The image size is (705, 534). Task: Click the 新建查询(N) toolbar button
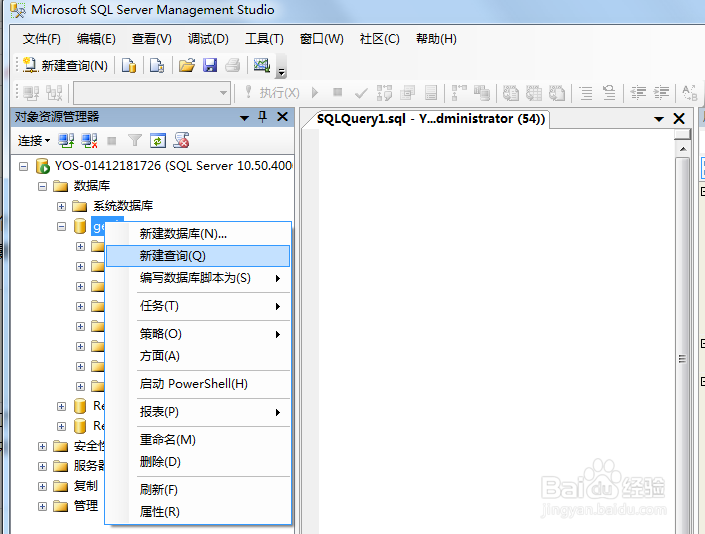pyautogui.click(x=66, y=66)
